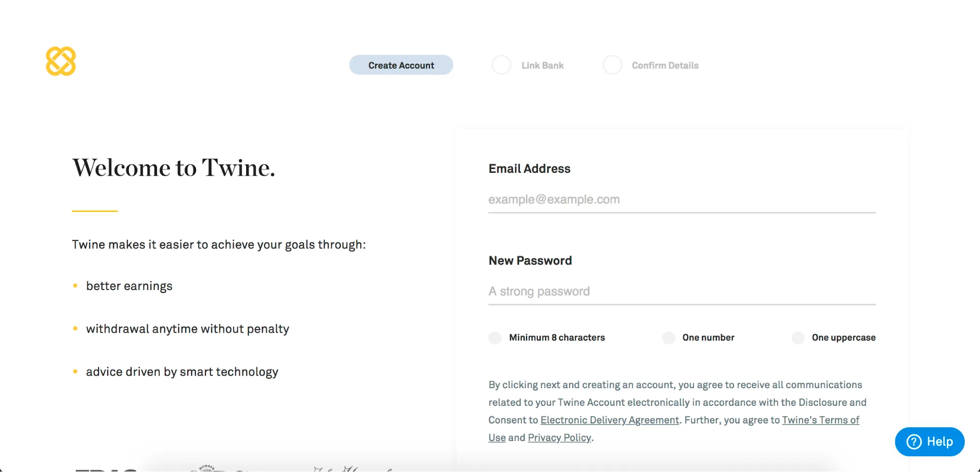
Task: Click 'withdrawal anytime without penalty' bullet
Action: [187, 329]
